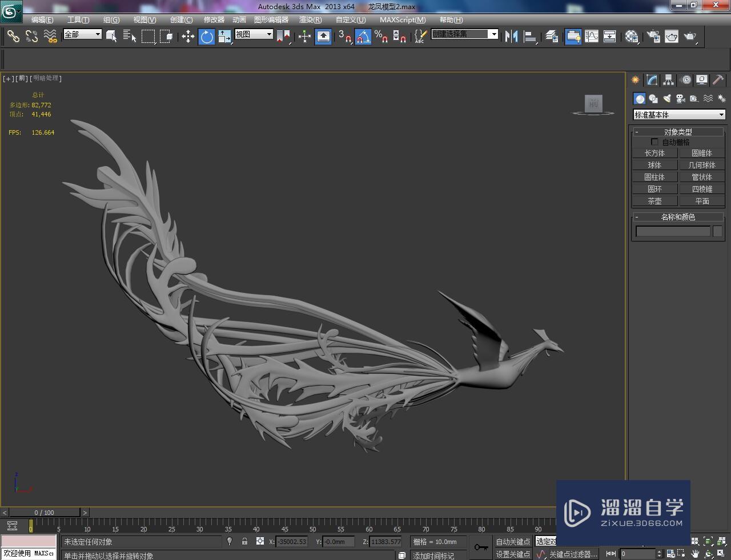Choose the Rectangular Selection Region tool

[x=148, y=37]
